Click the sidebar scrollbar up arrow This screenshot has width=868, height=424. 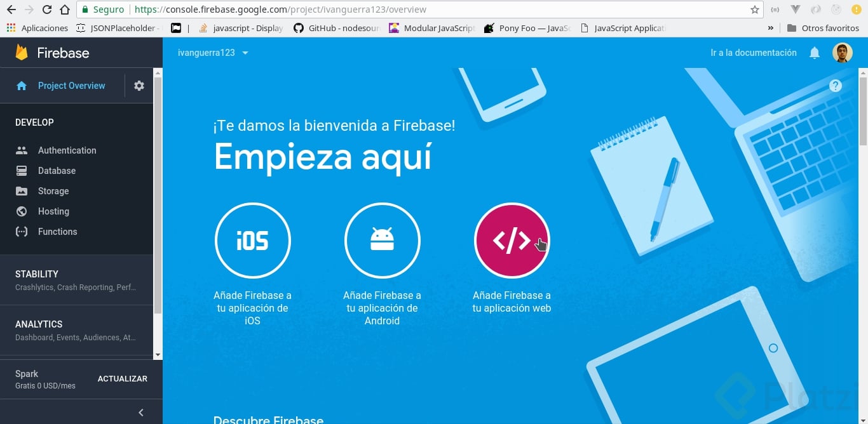[x=158, y=72]
